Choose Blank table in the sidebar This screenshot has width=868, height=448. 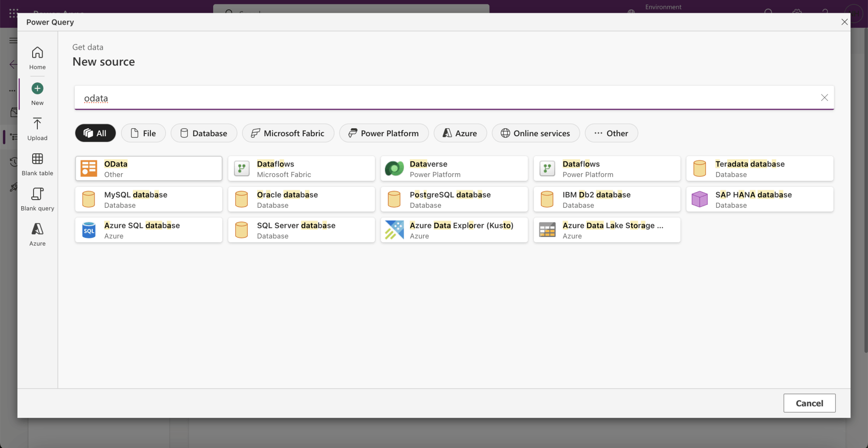point(37,164)
